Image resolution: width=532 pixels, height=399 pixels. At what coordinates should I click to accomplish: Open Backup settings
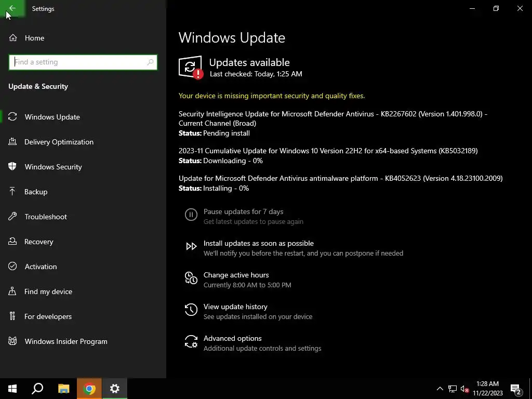[x=36, y=192]
